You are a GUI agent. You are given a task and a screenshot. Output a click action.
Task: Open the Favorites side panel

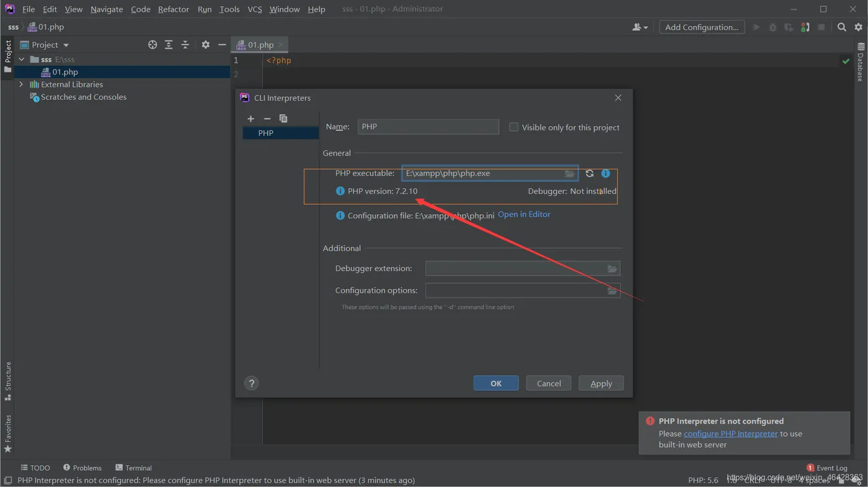point(8,434)
